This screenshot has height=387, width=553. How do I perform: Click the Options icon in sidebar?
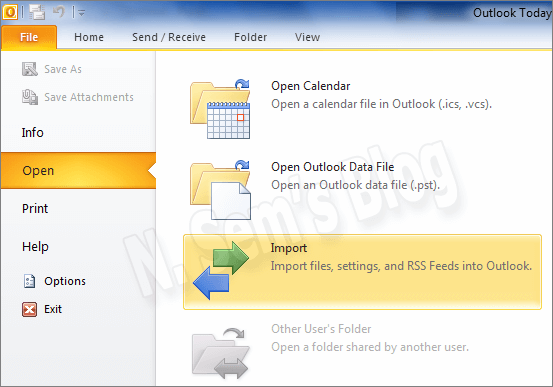click(x=29, y=281)
